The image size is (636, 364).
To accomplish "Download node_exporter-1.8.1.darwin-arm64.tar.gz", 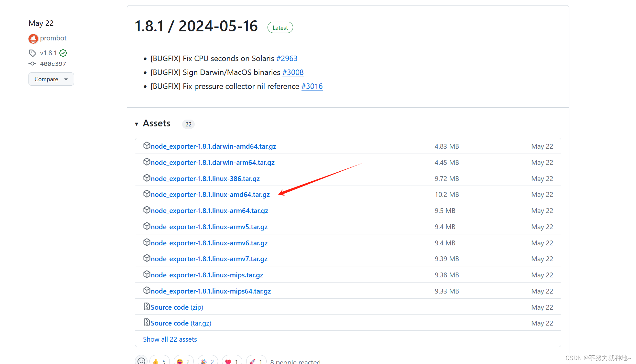I will tap(213, 163).
